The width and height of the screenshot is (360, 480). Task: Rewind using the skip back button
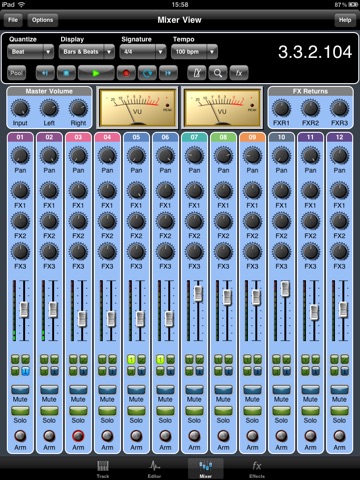coord(45,73)
